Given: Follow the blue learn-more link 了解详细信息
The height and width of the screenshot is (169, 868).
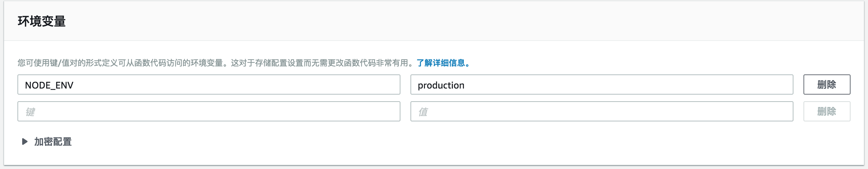Looking at the screenshot, I should coord(443,63).
